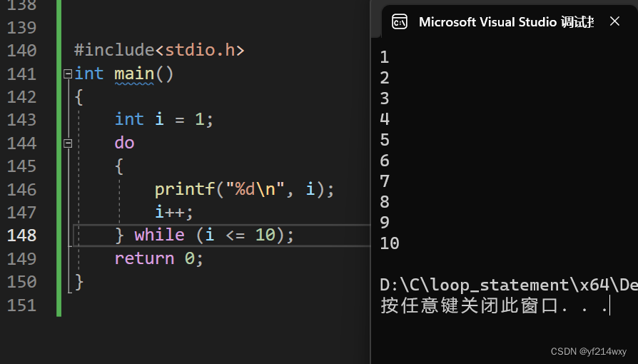Click line number 148 in gutter
The height and width of the screenshot is (364, 638).
tap(22, 236)
